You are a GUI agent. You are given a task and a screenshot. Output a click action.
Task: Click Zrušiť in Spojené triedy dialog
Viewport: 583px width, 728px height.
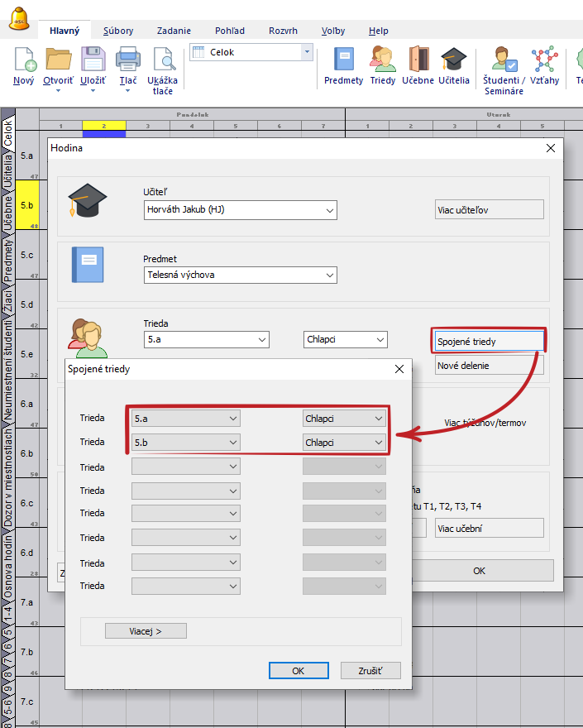point(370,670)
